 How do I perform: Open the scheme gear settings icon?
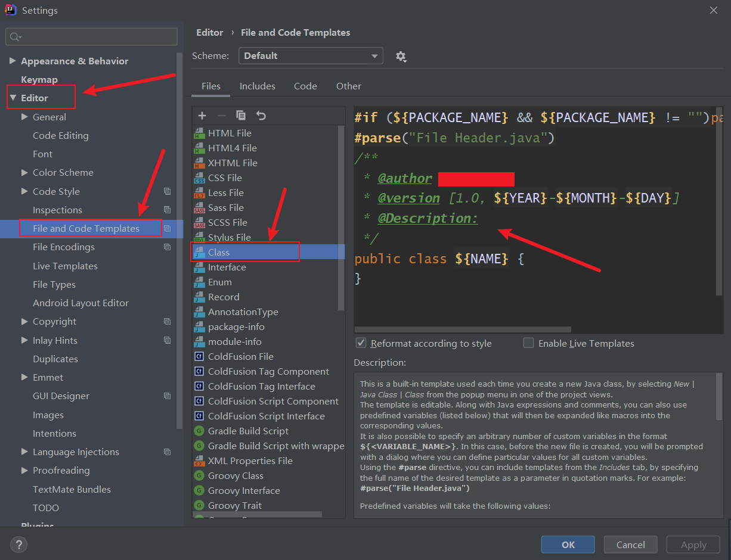(401, 56)
